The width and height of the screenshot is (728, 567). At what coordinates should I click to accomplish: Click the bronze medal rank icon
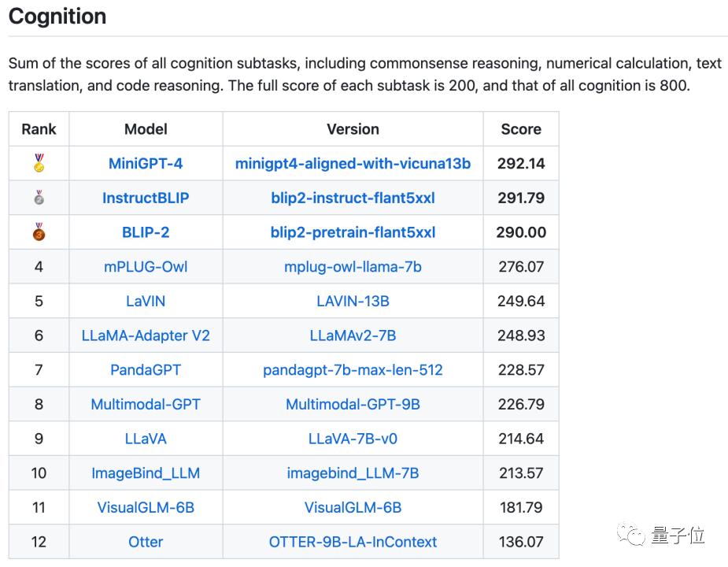click(x=39, y=232)
